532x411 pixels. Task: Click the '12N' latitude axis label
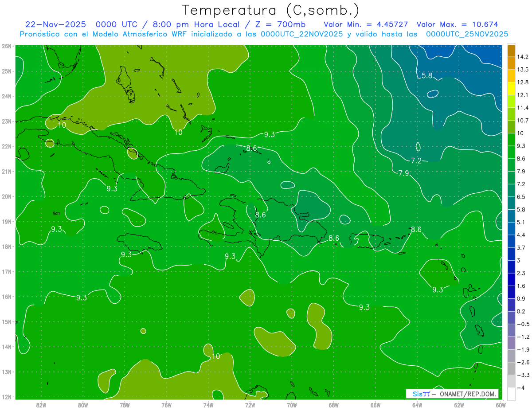click(7, 397)
